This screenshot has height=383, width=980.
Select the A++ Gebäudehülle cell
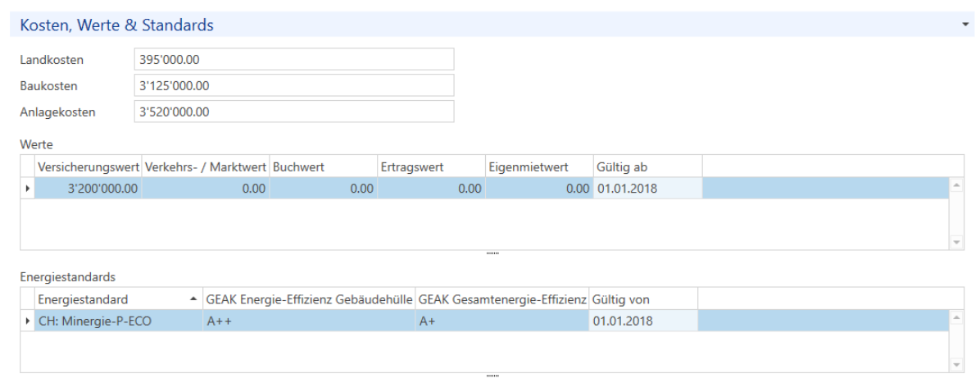point(310,321)
